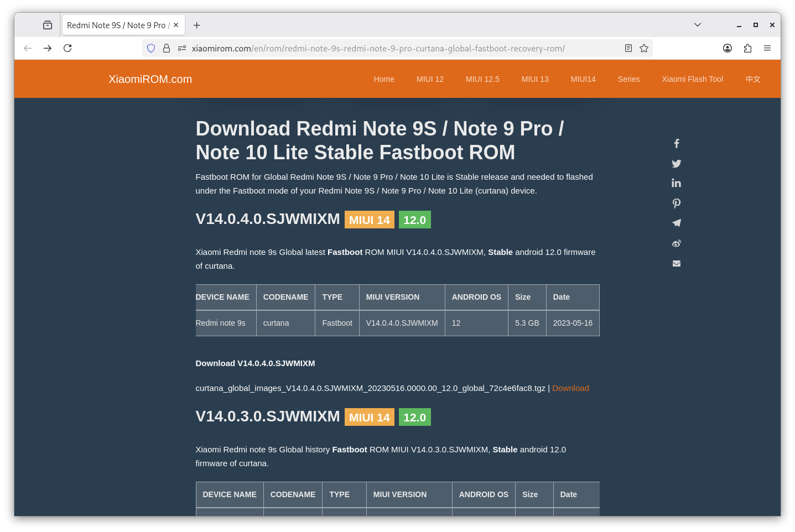View site security padlock info
Image resolution: width=795 pixels, height=532 pixels.
tap(167, 48)
